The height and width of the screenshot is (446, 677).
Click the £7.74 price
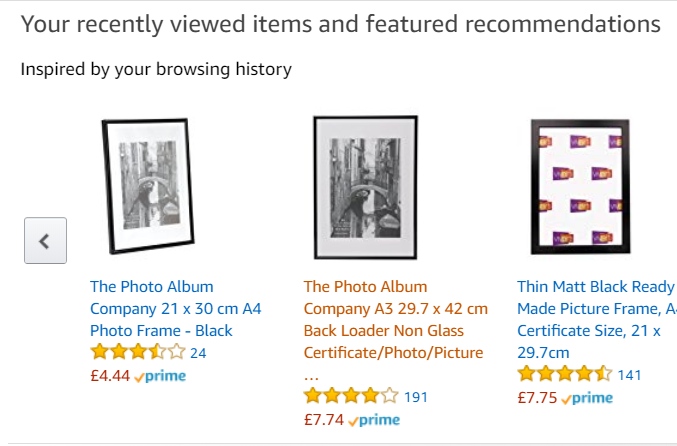(x=323, y=420)
